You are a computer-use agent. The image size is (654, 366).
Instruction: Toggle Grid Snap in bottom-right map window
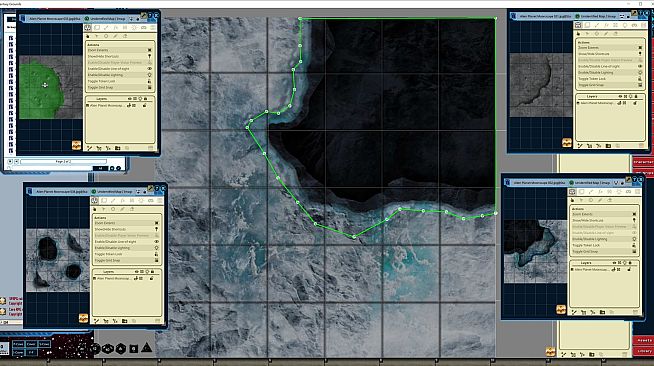(604, 252)
